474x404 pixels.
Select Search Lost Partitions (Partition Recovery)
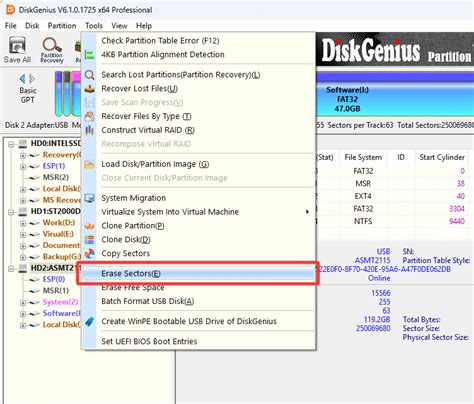[198, 75]
